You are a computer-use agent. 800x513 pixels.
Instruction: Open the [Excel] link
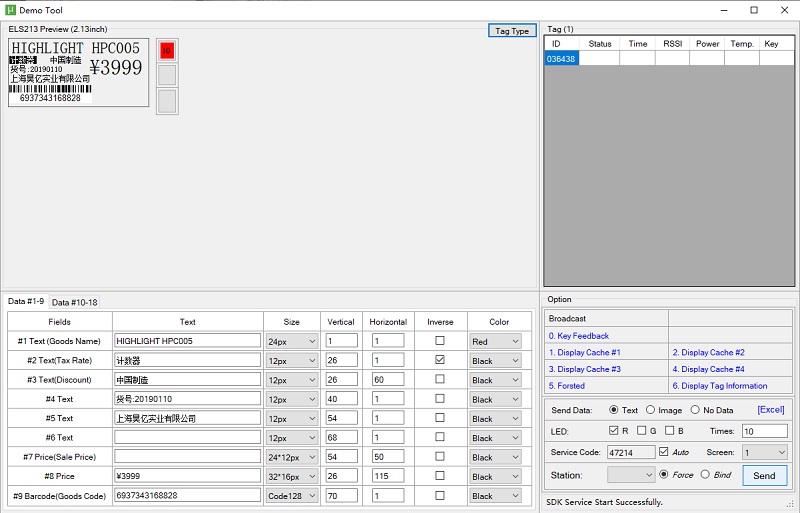770,409
